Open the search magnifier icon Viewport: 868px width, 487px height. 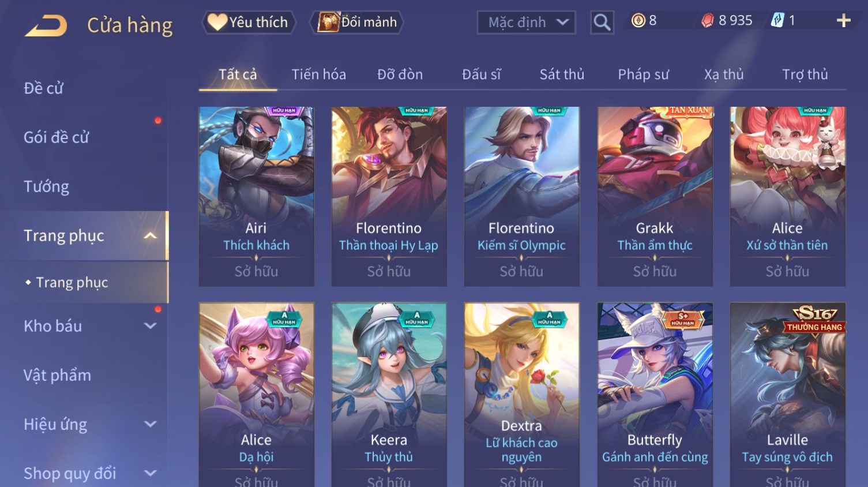pyautogui.click(x=602, y=23)
